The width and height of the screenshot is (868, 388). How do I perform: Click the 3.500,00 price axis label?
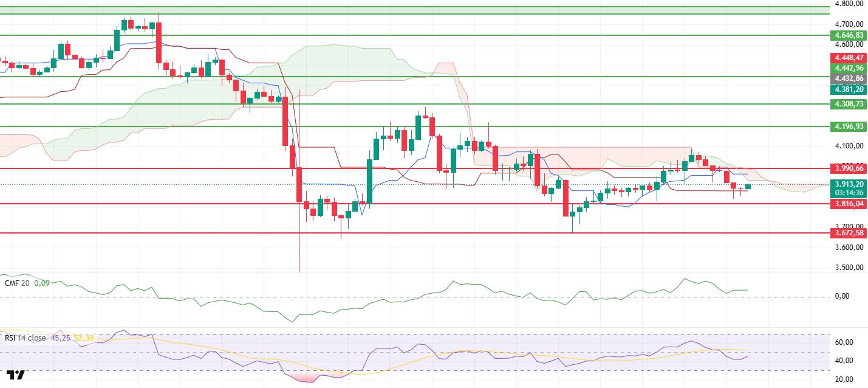click(x=849, y=268)
